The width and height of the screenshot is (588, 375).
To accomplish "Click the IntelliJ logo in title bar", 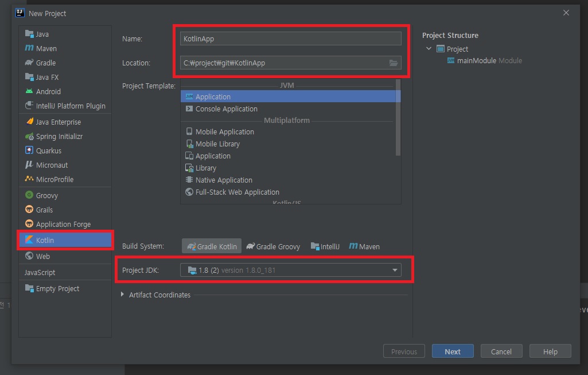I will (x=20, y=13).
